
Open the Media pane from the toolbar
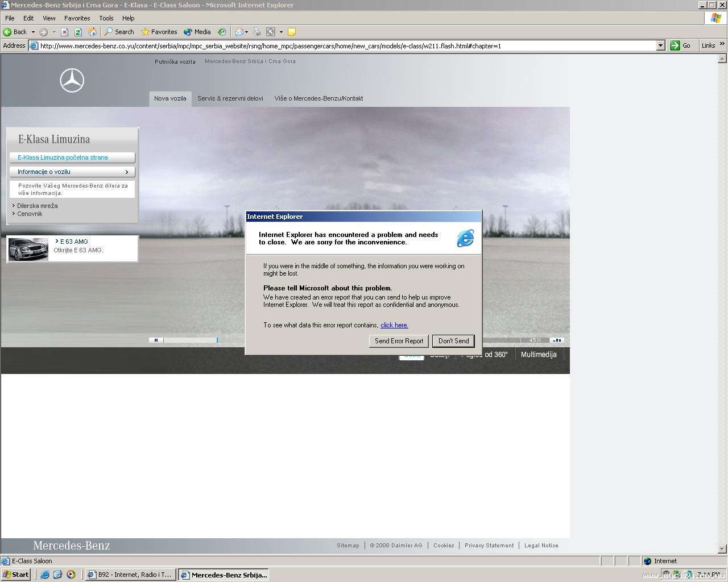(x=197, y=32)
